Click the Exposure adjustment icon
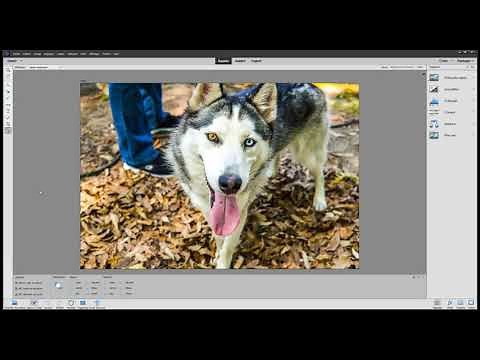480x360 pixels. pos(434,89)
